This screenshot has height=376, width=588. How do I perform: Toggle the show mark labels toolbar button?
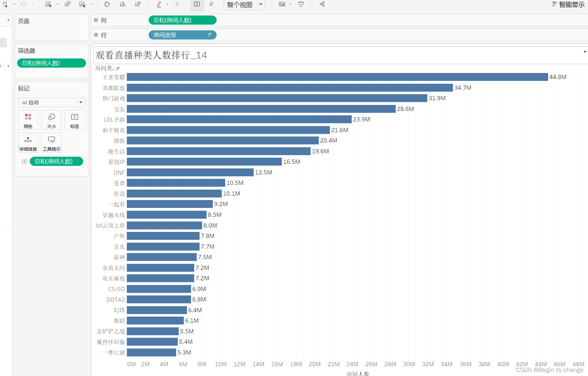coord(197,4)
